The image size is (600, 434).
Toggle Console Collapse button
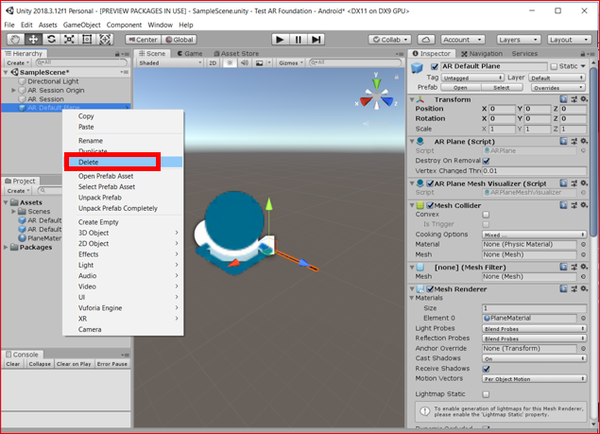40,364
